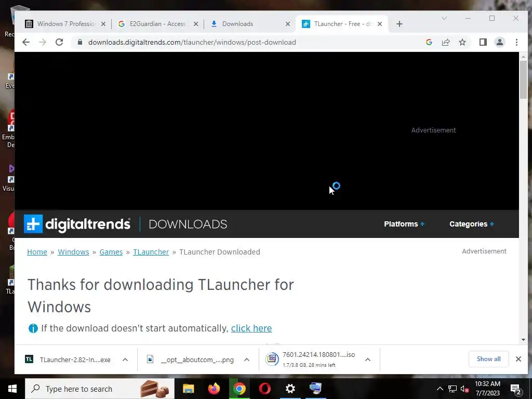The height and width of the screenshot is (399, 532).
Task: Click the 'click here' download link
Action: click(251, 328)
